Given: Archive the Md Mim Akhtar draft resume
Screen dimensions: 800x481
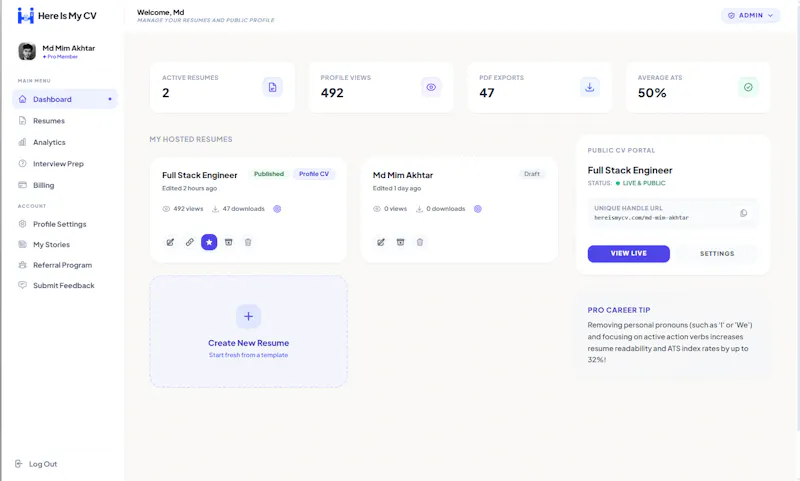Looking at the screenshot, I should (x=401, y=242).
